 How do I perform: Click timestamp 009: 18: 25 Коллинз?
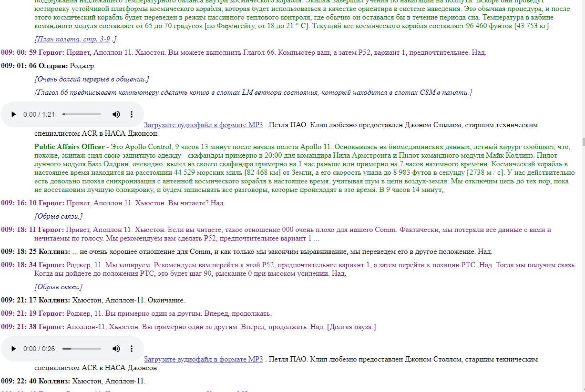coord(36,251)
